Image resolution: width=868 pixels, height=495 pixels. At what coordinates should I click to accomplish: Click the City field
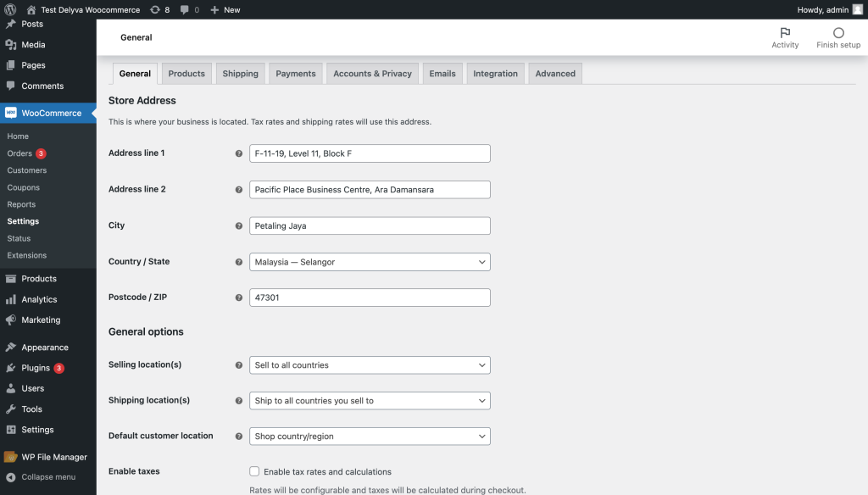(x=370, y=226)
